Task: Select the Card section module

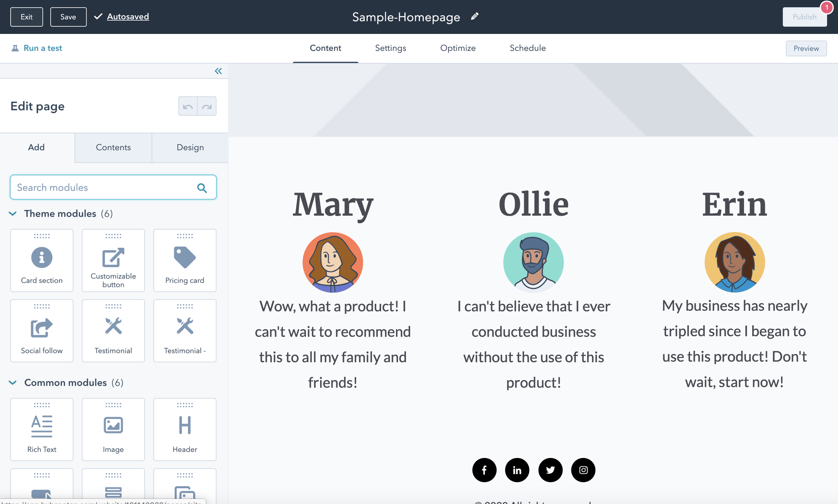Action: (42, 260)
